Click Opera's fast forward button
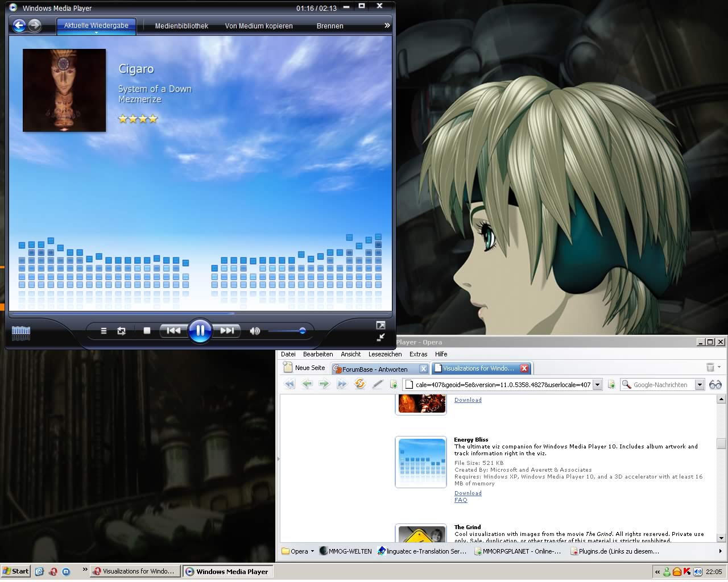 pyautogui.click(x=342, y=384)
